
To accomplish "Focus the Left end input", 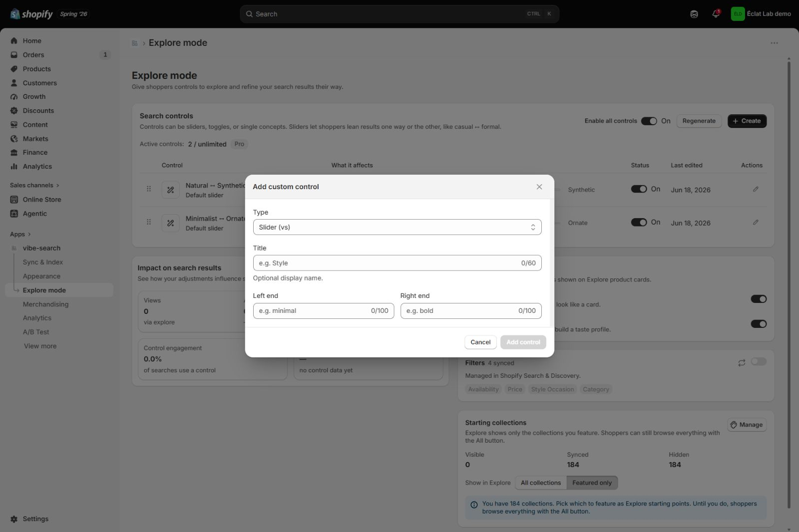I will (x=323, y=310).
